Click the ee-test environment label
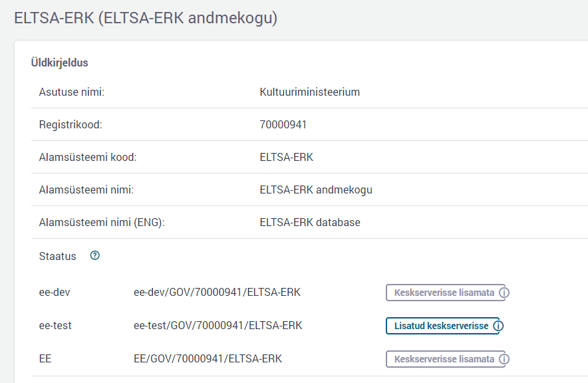 (x=55, y=325)
